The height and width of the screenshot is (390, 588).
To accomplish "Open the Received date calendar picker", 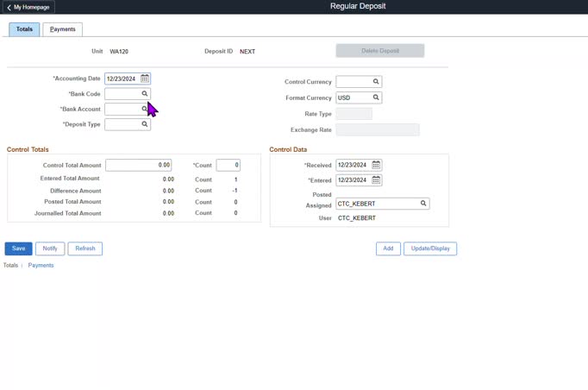I will coord(376,165).
